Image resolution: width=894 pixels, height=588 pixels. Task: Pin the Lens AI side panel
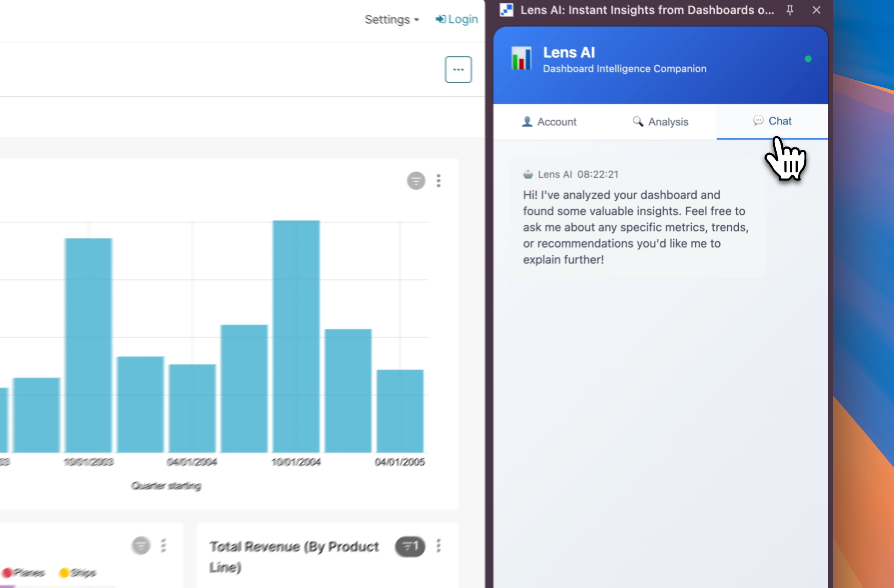pos(790,10)
